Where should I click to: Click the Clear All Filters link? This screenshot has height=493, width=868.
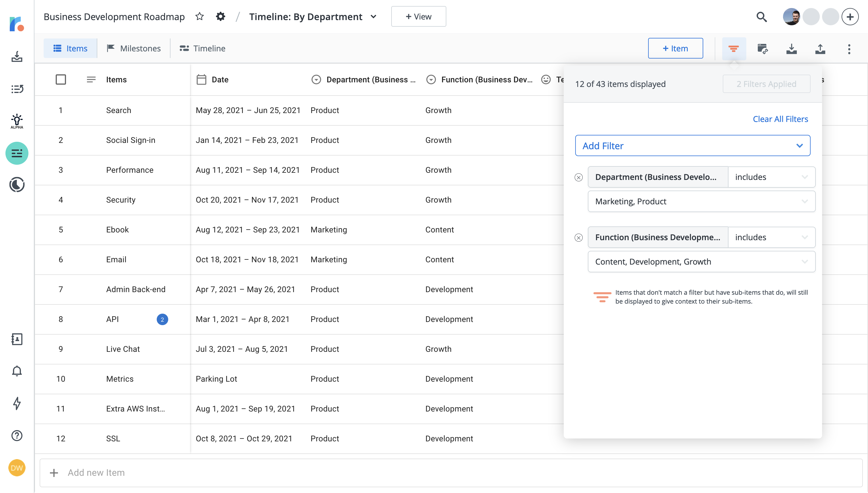(x=780, y=119)
